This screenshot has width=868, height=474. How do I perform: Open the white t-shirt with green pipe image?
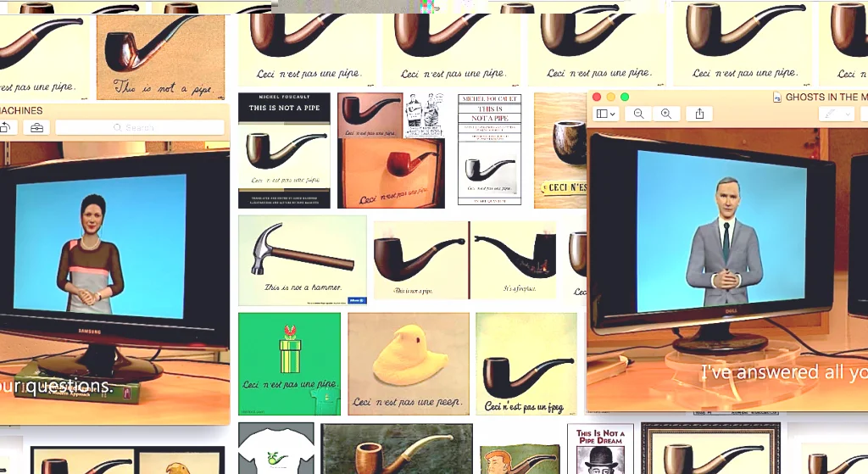click(x=276, y=448)
